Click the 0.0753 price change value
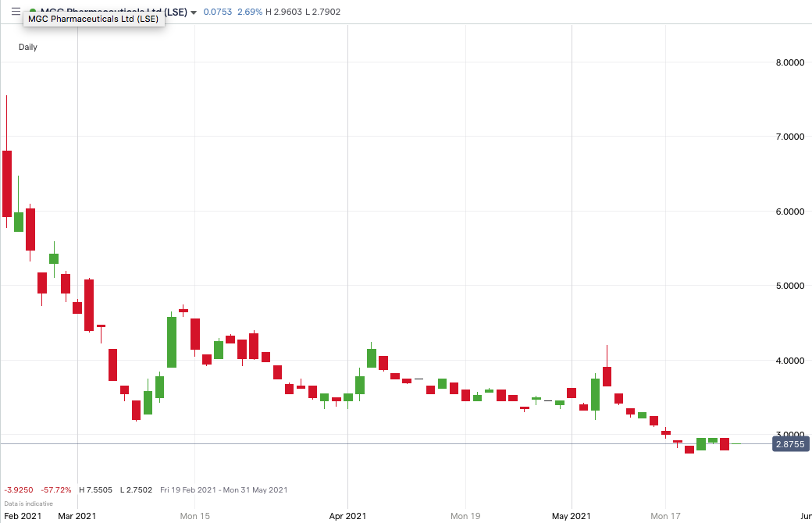The width and height of the screenshot is (812, 523). (x=218, y=12)
